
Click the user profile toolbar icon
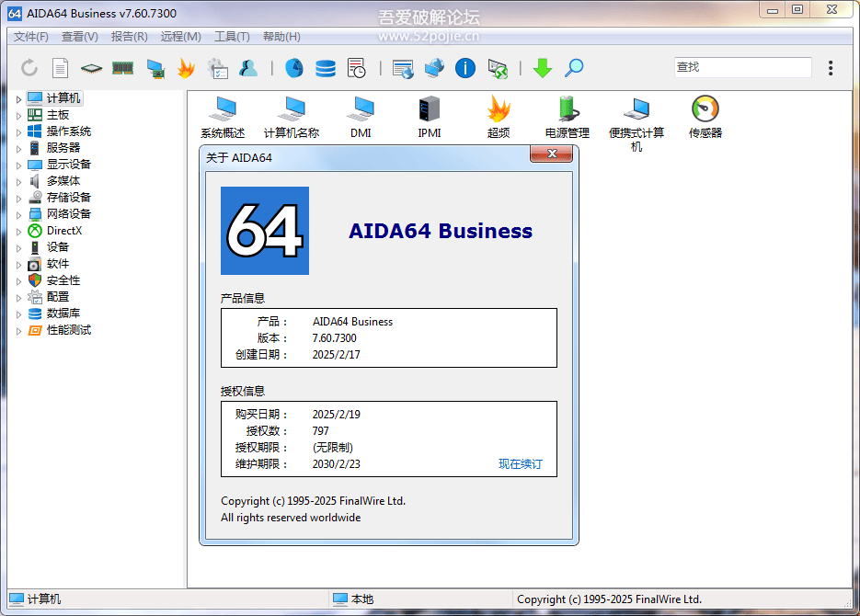[248, 68]
